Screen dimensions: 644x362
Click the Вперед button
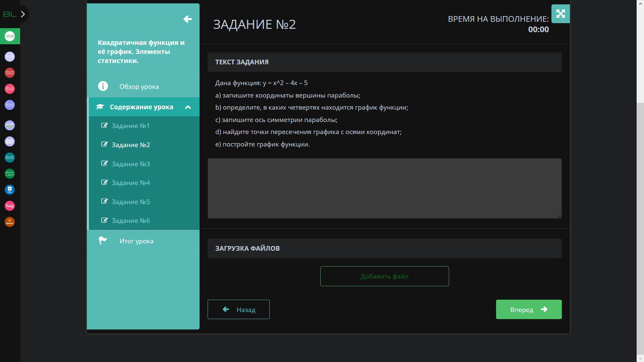click(529, 309)
